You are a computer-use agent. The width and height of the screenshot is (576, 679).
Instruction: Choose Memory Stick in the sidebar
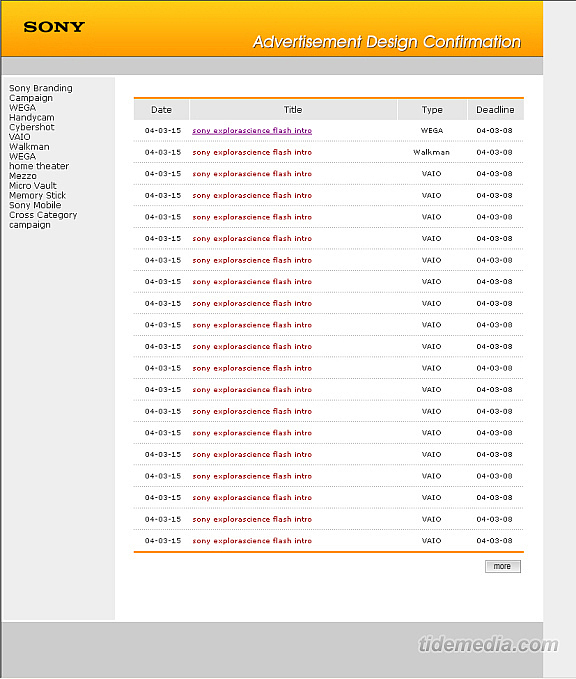(37, 195)
